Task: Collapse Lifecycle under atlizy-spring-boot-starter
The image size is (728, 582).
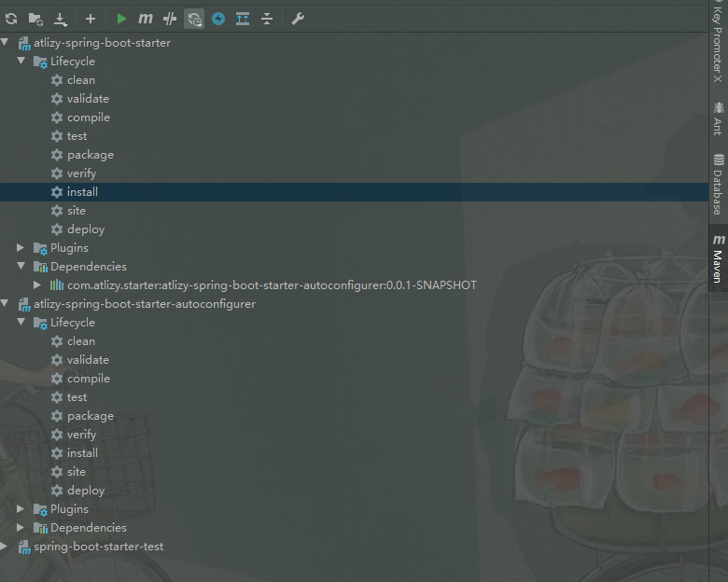Action: click(x=21, y=61)
